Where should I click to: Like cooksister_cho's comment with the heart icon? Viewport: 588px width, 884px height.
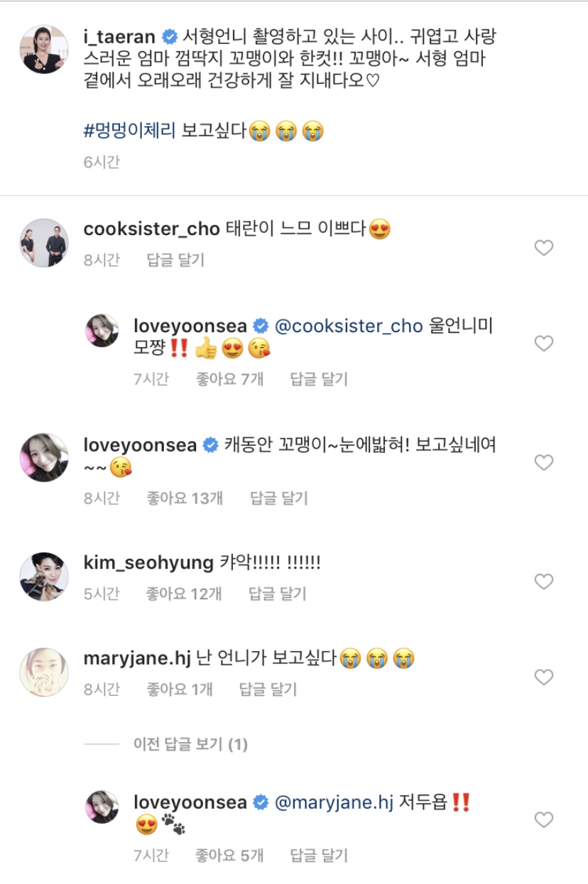544,247
